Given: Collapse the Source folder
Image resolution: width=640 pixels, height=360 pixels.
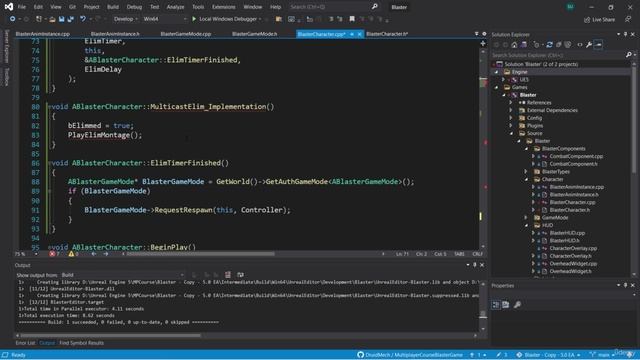Looking at the screenshot, I should (x=511, y=133).
